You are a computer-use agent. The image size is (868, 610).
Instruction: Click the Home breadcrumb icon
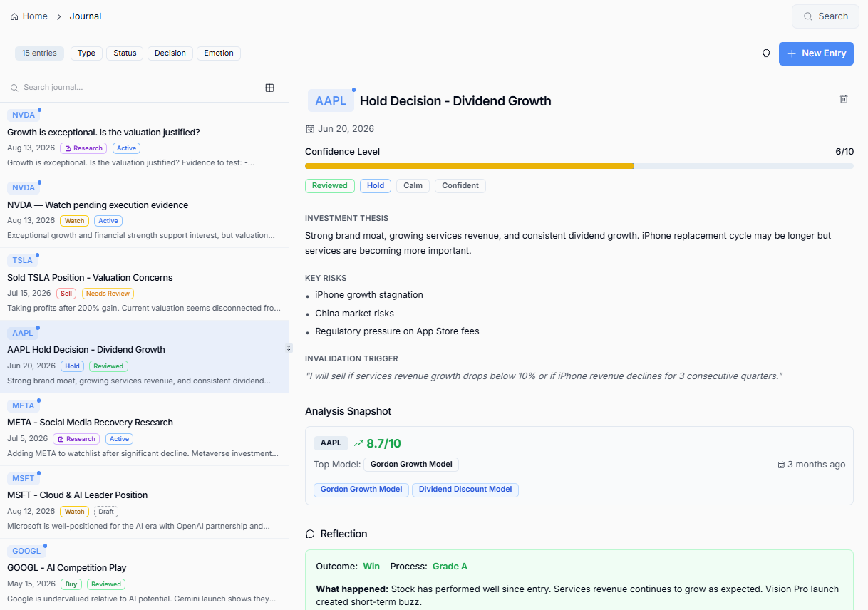point(14,16)
